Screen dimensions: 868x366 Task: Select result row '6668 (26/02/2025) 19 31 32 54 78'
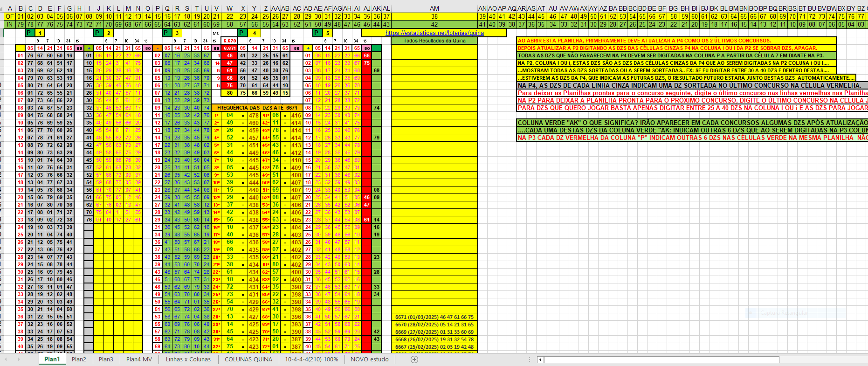coord(434,339)
